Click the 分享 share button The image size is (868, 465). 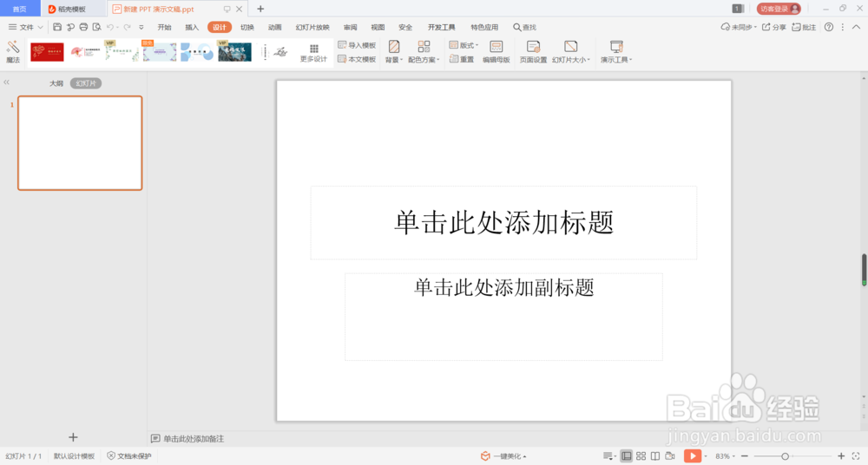(x=774, y=27)
